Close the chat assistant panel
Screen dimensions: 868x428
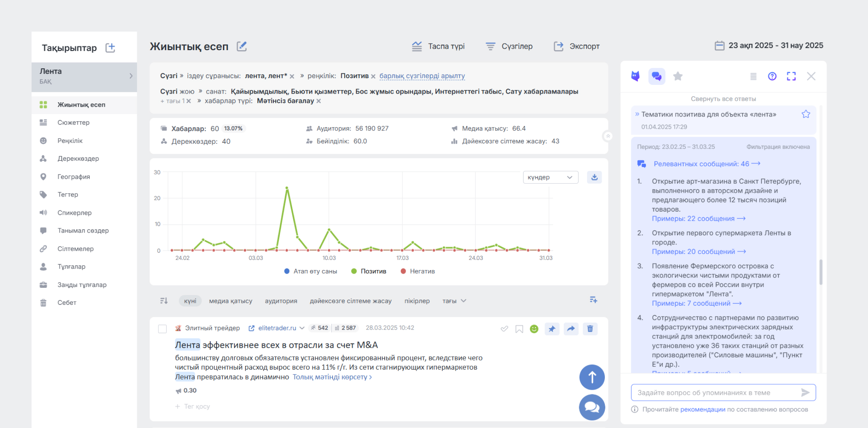(811, 76)
